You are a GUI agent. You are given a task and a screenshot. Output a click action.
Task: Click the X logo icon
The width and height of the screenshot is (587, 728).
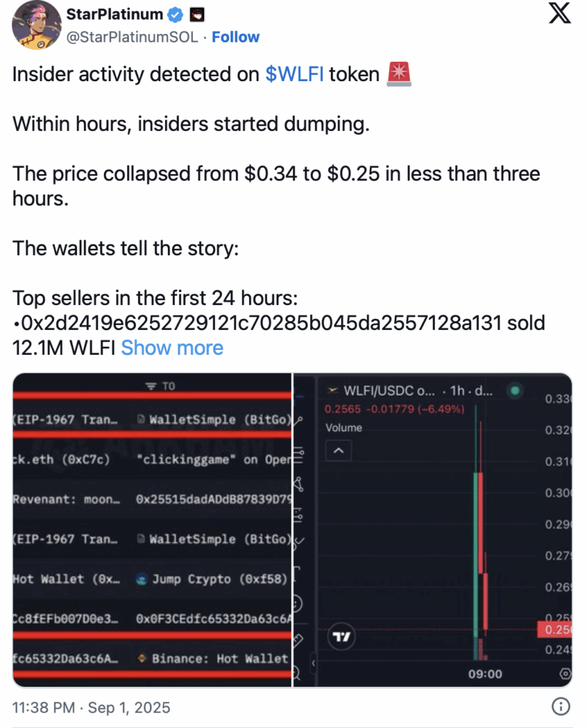[559, 13]
